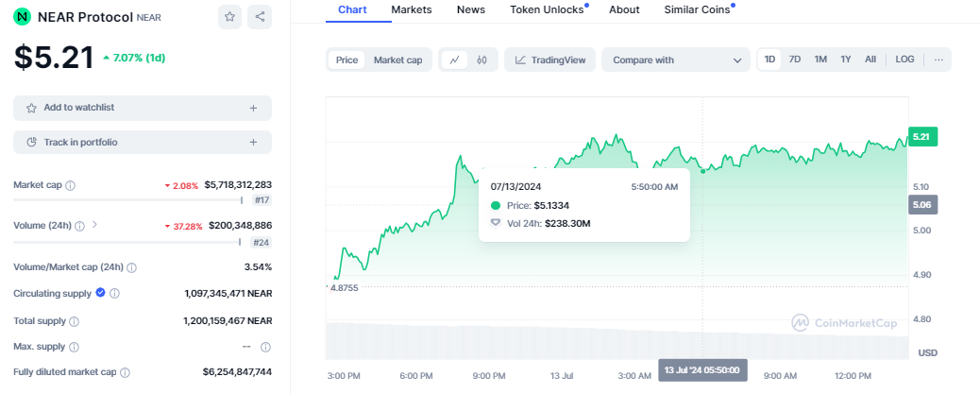Screen dimensions: 980x394
Task: Toggle LOG scale on chart
Action: [904, 60]
